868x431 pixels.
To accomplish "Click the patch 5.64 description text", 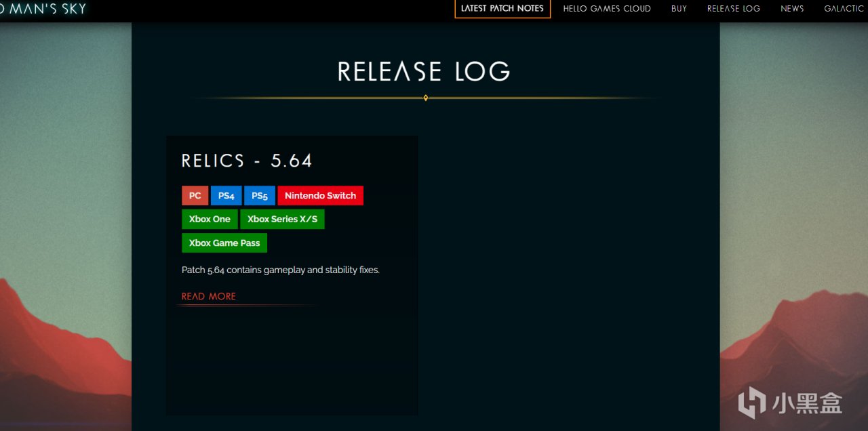I will coord(281,270).
